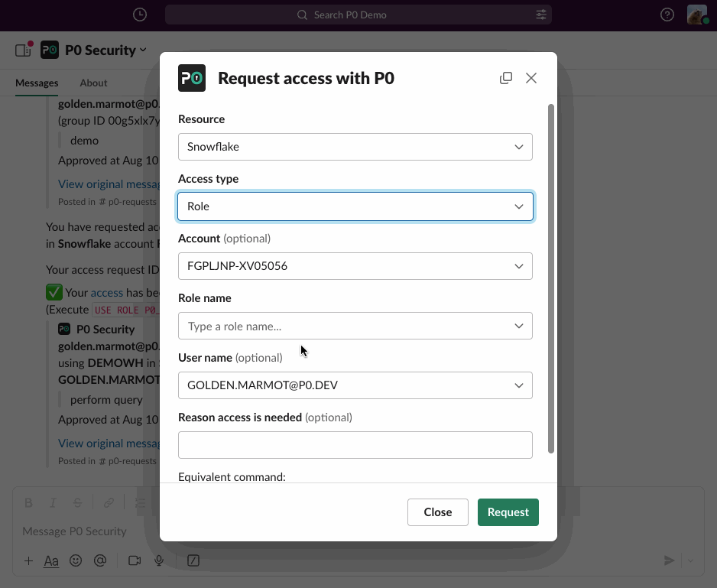Click the Reason access is needed field
The width and height of the screenshot is (717, 588).
[355, 445]
